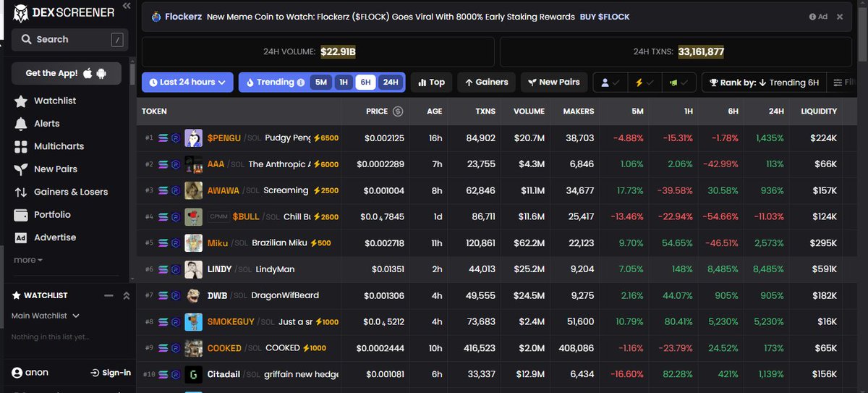Image resolution: width=868 pixels, height=393 pixels.
Task: Select the Gainers tab
Action: pyautogui.click(x=487, y=83)
